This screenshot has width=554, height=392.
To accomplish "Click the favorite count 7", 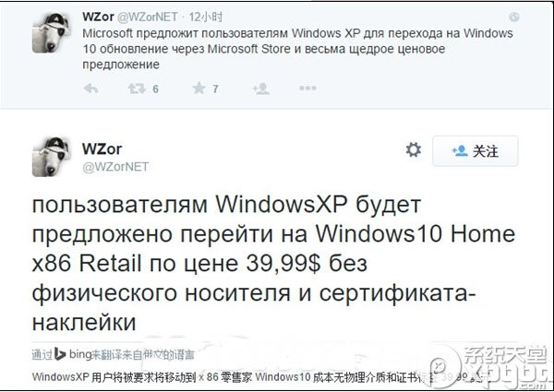I will 215,89.
